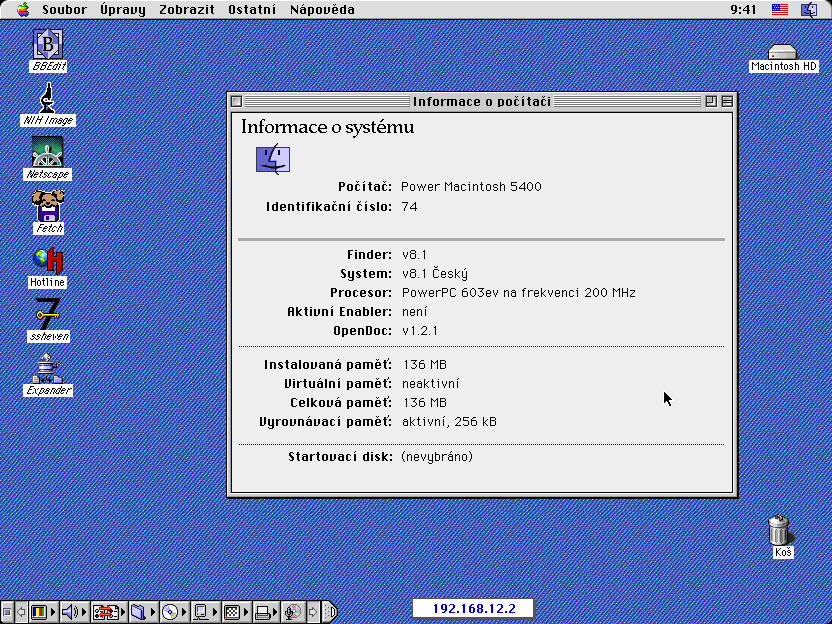This screenshot has width=832, height=624.
Task: Click the 192.168.12.2 IP address box
Action: (472, 608)
